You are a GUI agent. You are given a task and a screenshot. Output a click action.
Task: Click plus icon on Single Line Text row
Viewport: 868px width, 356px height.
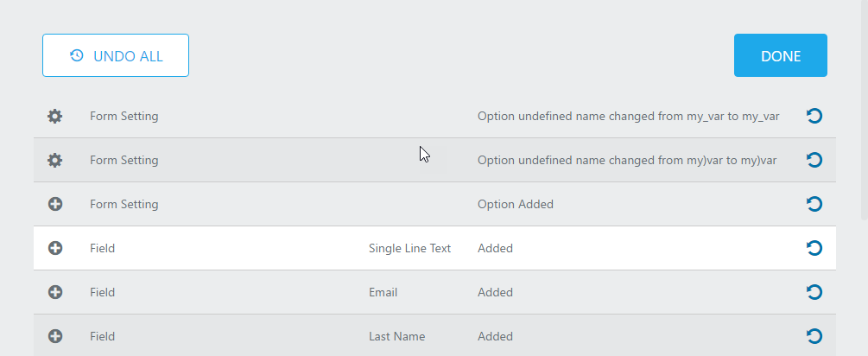(x=54, y=248)
